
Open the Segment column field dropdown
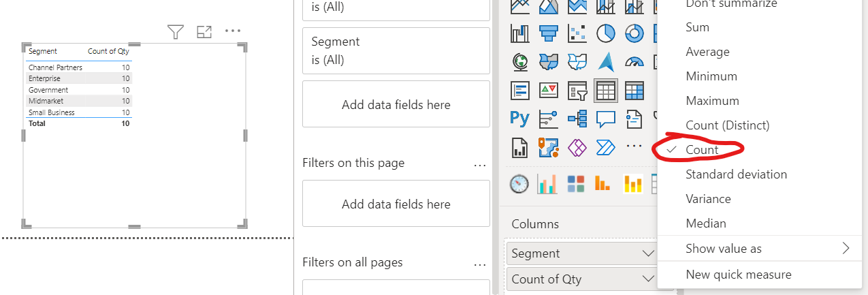[x=648, y=253]
